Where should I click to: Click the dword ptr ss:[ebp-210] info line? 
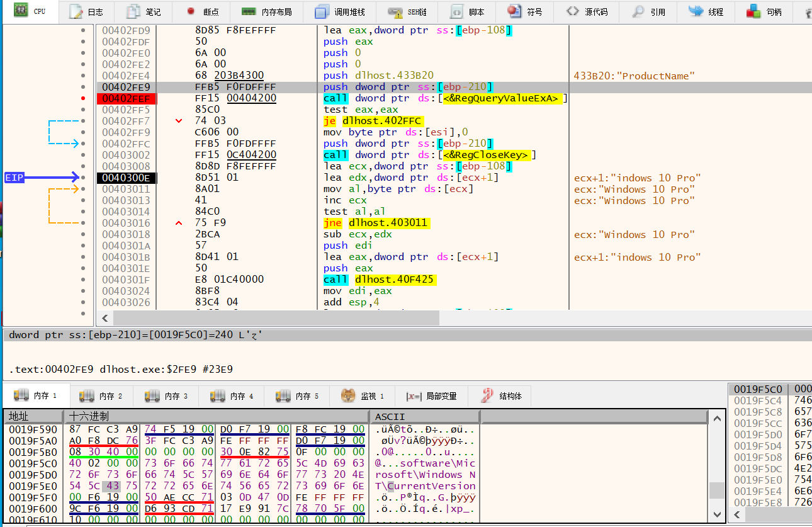point(136,335)
